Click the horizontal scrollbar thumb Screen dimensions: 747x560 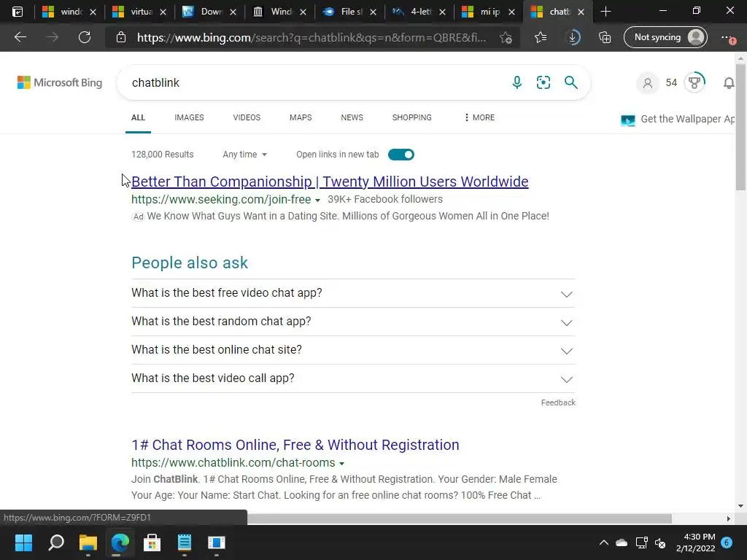(460, 518)
